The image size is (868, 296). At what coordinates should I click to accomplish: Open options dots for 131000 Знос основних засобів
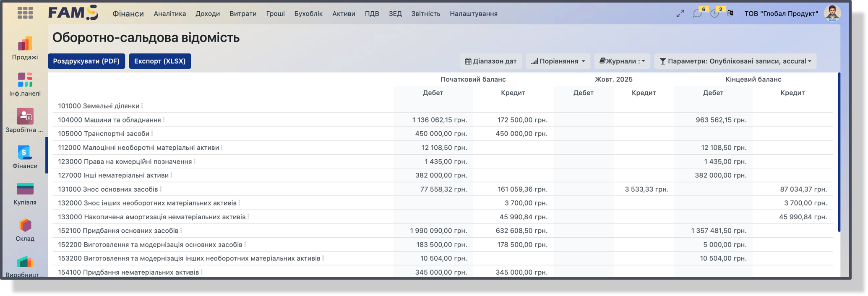coord(161,189)
